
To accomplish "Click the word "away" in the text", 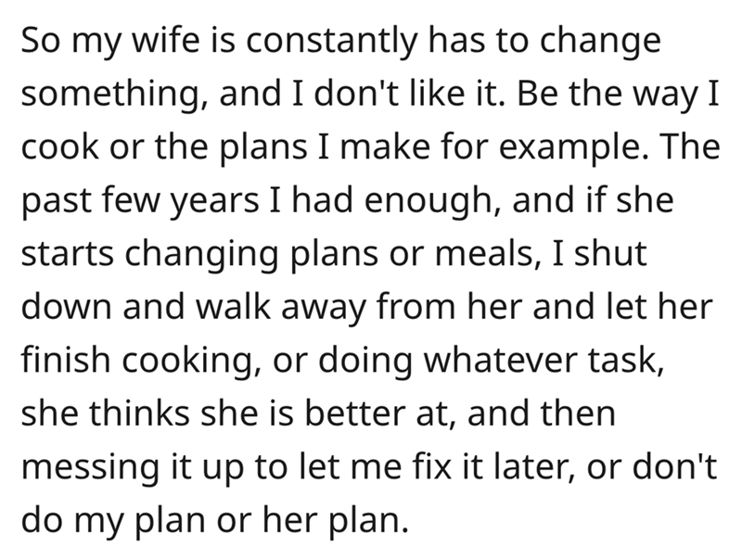I will coord(342,304).
